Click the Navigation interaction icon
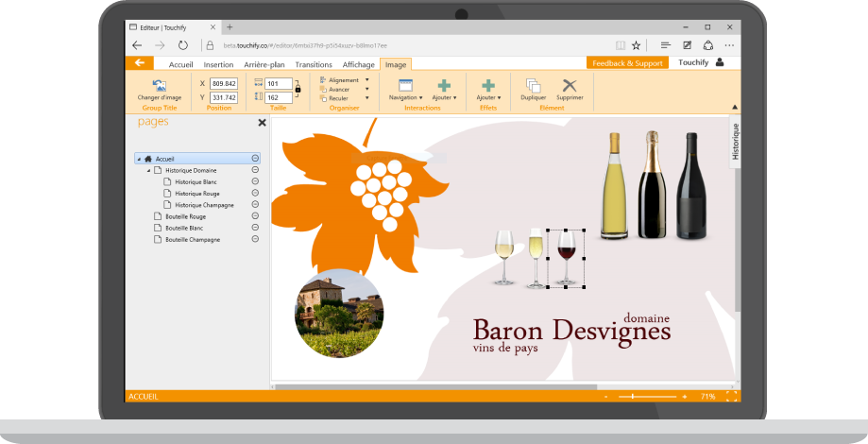The width and height of the screenshot is (868, 444). (406, 85)
